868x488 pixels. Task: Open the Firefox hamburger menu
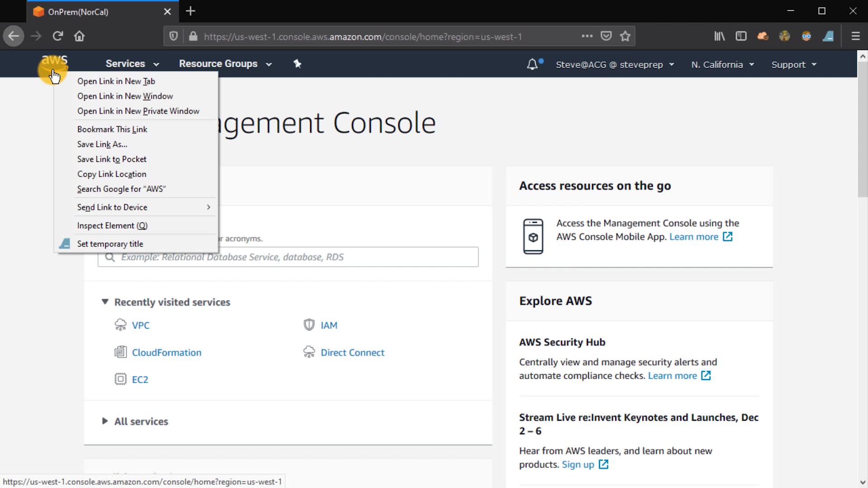(x=855, y=36)
